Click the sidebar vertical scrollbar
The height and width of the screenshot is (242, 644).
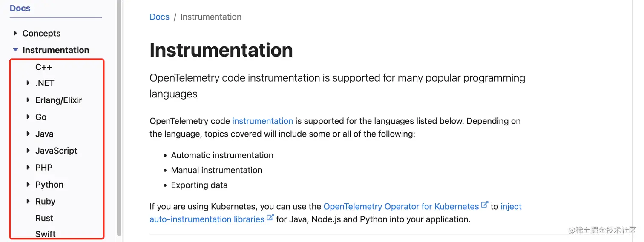(119, 119)
